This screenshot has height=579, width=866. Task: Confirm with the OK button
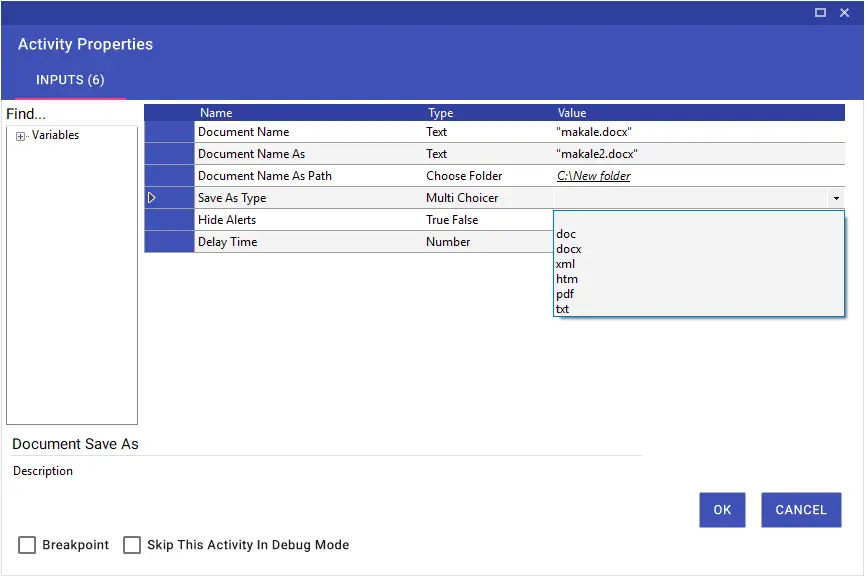point(722,510)
